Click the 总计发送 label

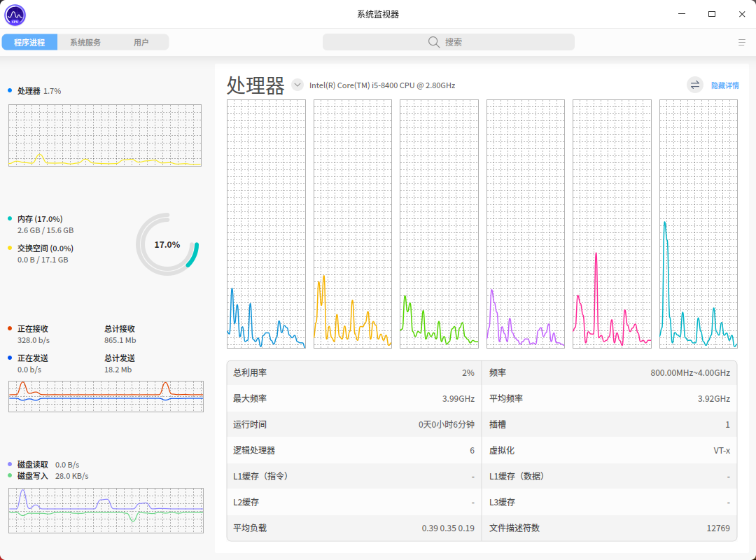tap(120, 358)
